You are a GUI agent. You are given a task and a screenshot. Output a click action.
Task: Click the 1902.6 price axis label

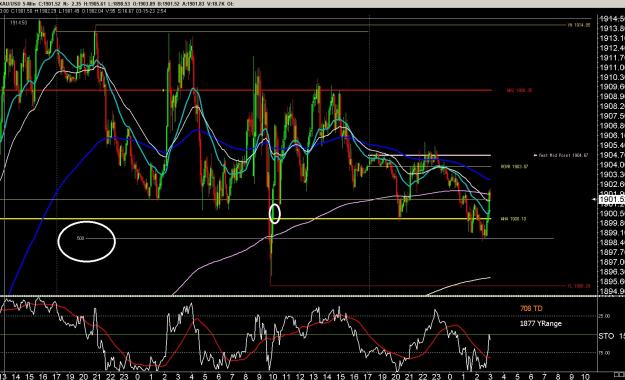pos(612,184)
